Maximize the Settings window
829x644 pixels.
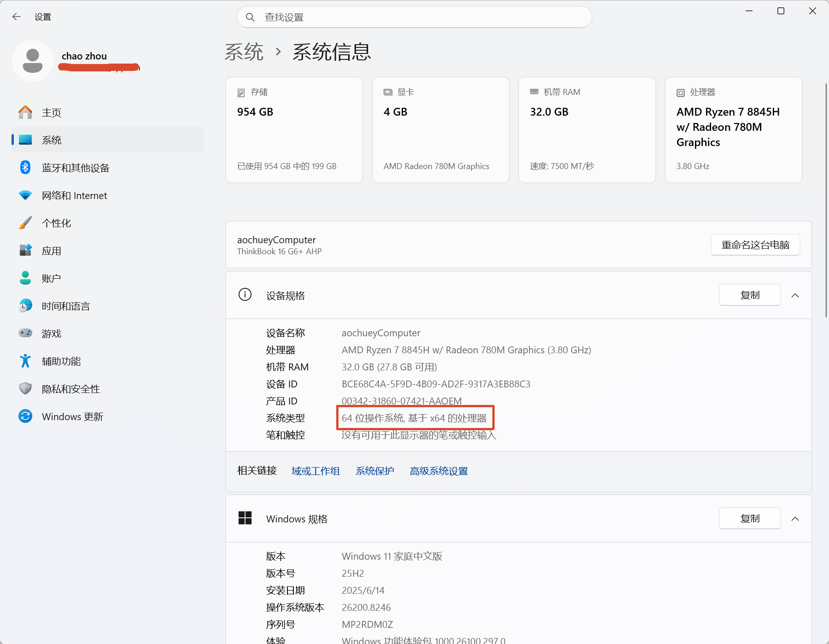pyautogui.click(x=781, y=11)
